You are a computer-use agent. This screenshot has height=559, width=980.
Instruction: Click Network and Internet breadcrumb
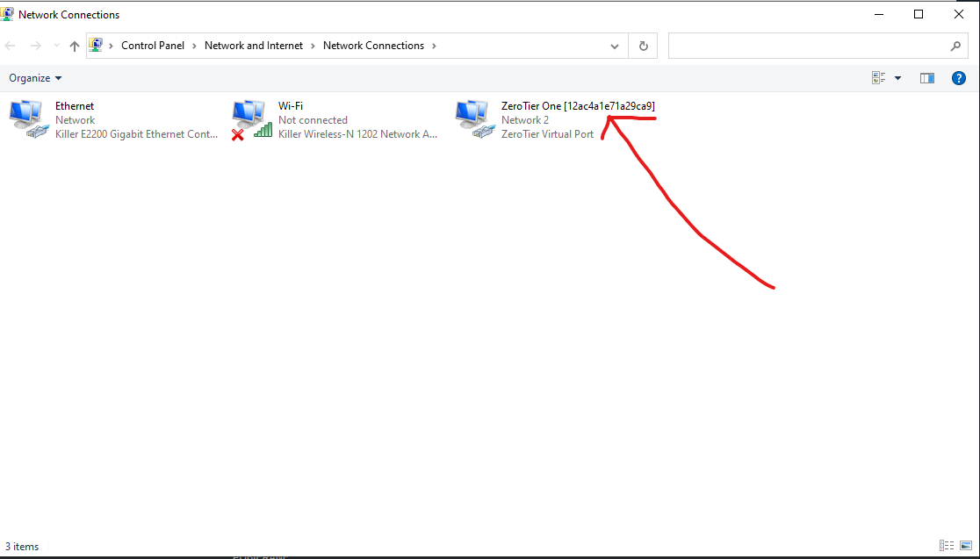pyautogui.click(x=254, y=46)
